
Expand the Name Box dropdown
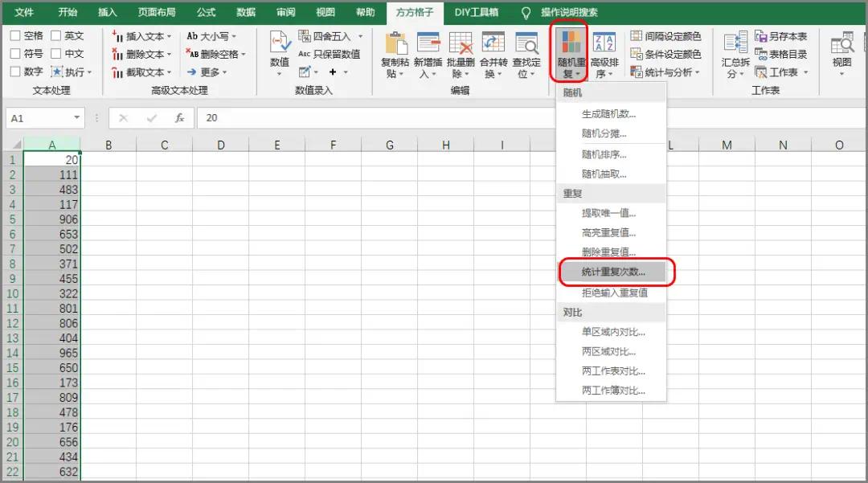pos(76,117)
